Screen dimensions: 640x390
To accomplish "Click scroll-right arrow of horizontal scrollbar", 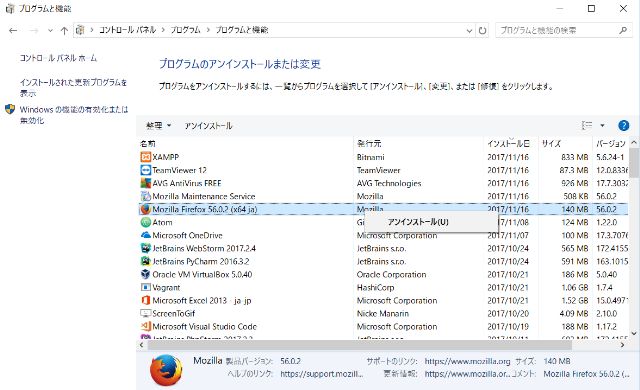I will (x=622, y=345).
